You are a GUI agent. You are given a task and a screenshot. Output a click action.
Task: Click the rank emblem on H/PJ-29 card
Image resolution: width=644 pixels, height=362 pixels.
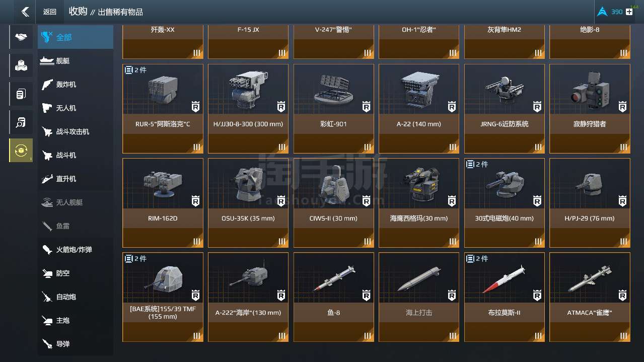[622, 200]
